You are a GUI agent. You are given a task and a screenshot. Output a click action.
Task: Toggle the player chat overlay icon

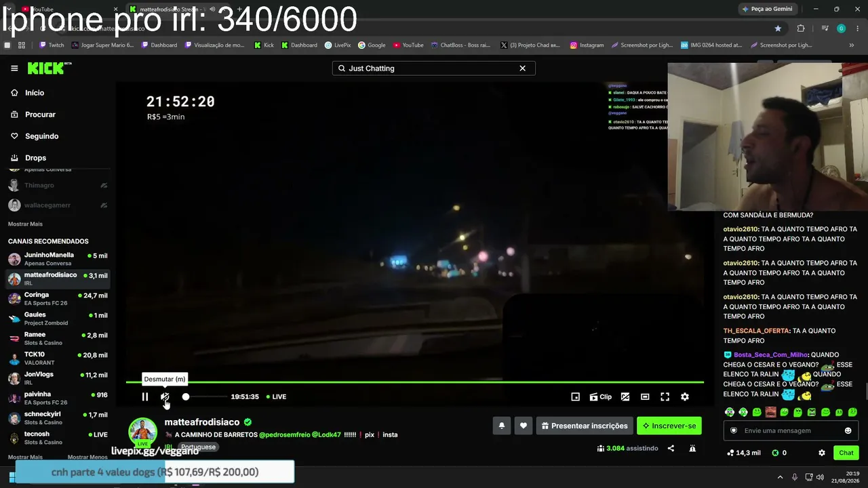point(625,397)
